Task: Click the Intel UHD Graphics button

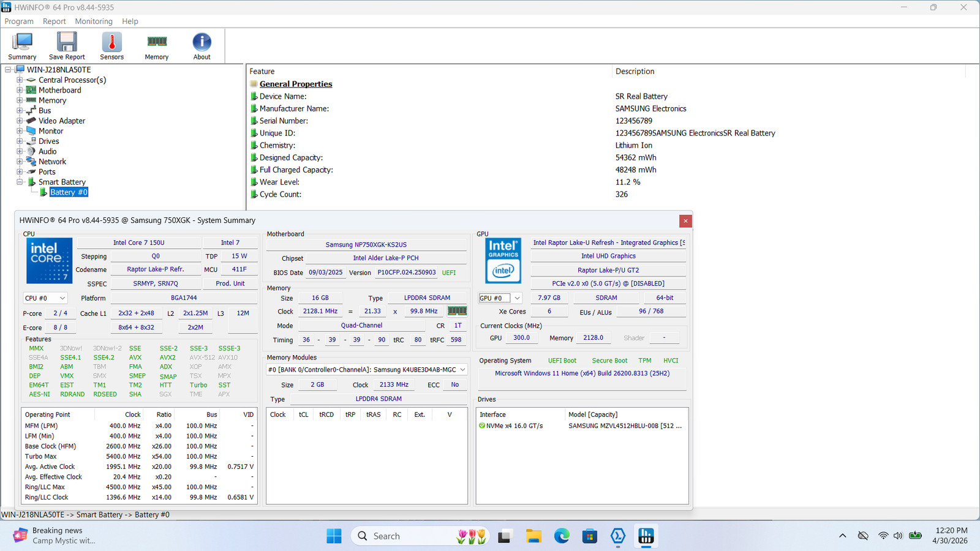Action: pyautogui.click(x=608, y=257)
